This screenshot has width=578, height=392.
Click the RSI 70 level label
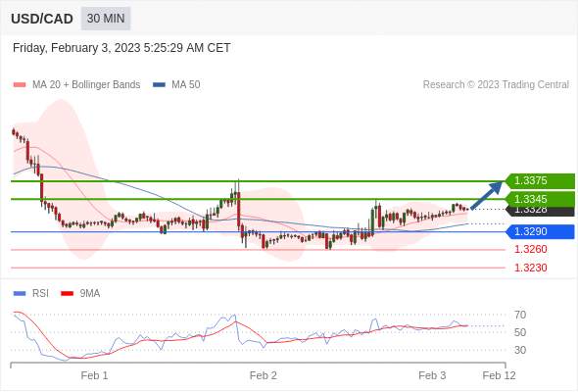[520, 315]
